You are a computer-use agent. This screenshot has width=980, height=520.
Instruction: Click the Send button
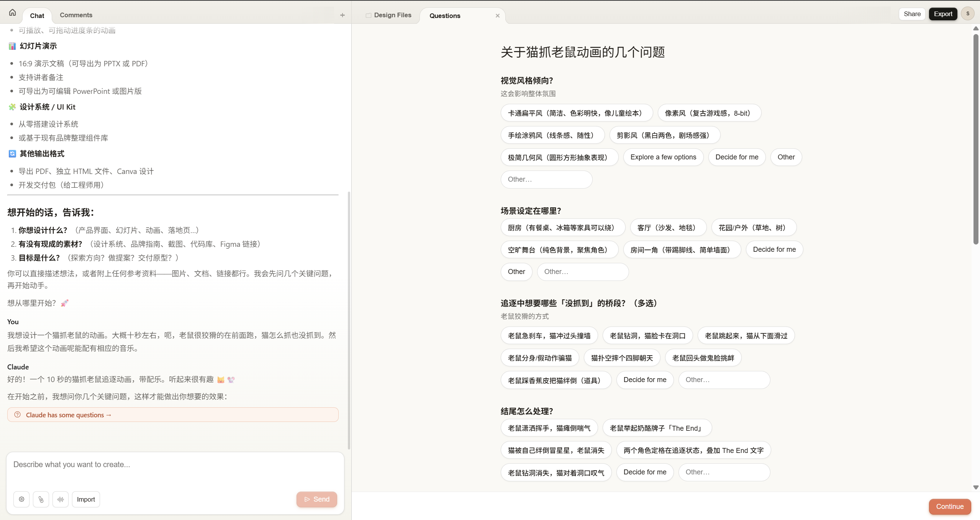point(317,499)
